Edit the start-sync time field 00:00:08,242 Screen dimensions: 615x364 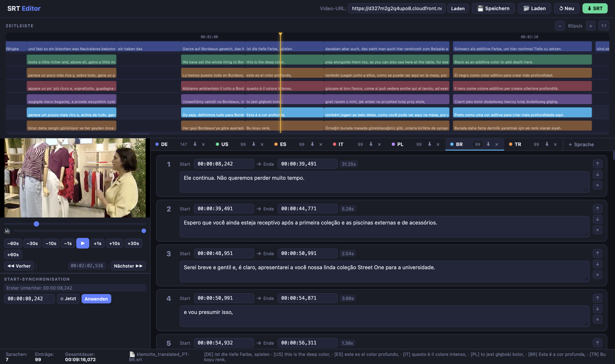point(29,299)
